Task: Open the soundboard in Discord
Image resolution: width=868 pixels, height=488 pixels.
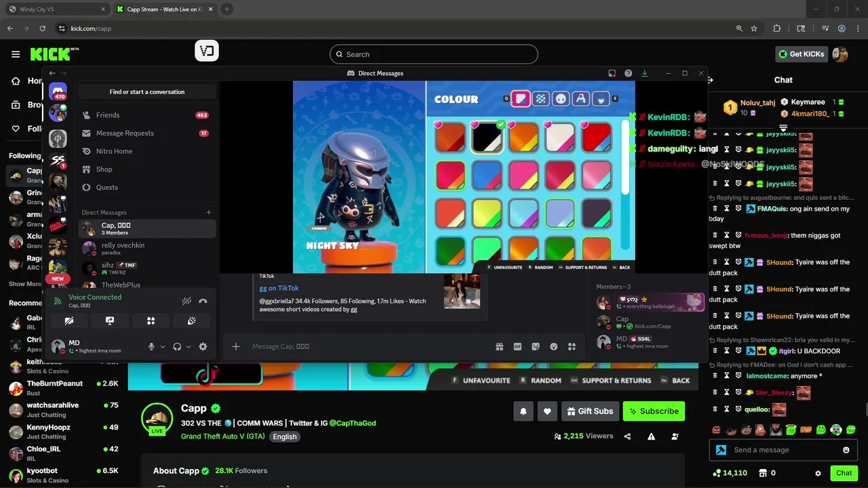Action: (192, 321)
